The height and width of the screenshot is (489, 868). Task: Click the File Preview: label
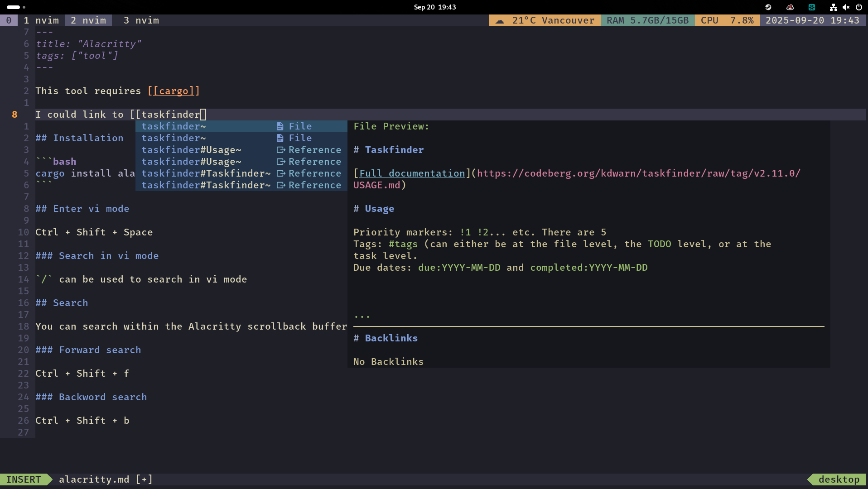pos(391,126)
